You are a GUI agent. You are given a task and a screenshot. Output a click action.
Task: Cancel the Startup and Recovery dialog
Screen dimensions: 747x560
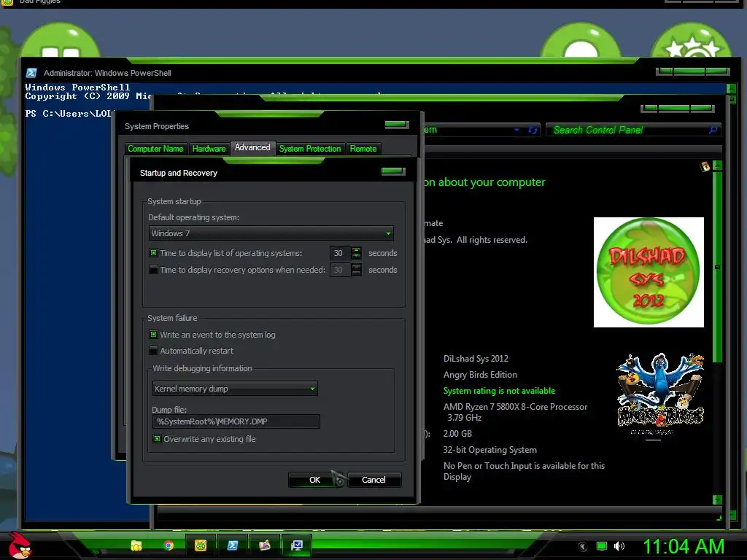click(374, 480)
